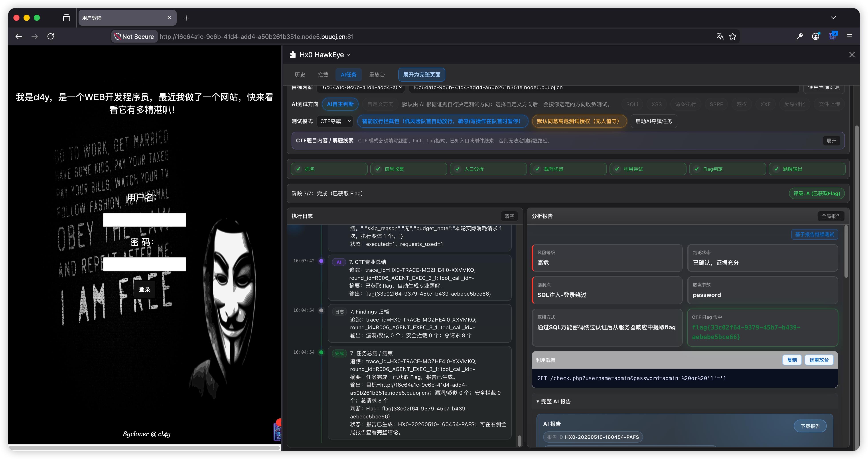
Task: Toggle the SSRF direction chip
Action: tap(716, 104)
